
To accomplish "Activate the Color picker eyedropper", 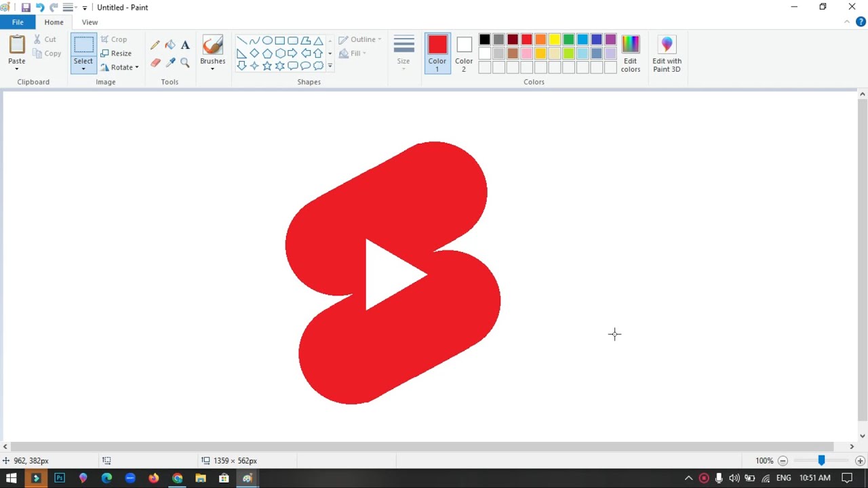I will point(170,62).
